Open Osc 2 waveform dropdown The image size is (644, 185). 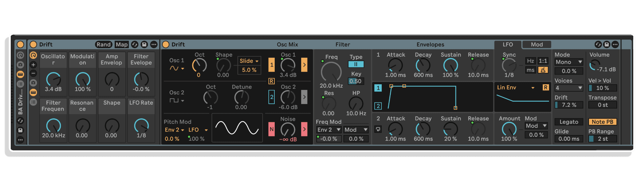pos(177,100)
